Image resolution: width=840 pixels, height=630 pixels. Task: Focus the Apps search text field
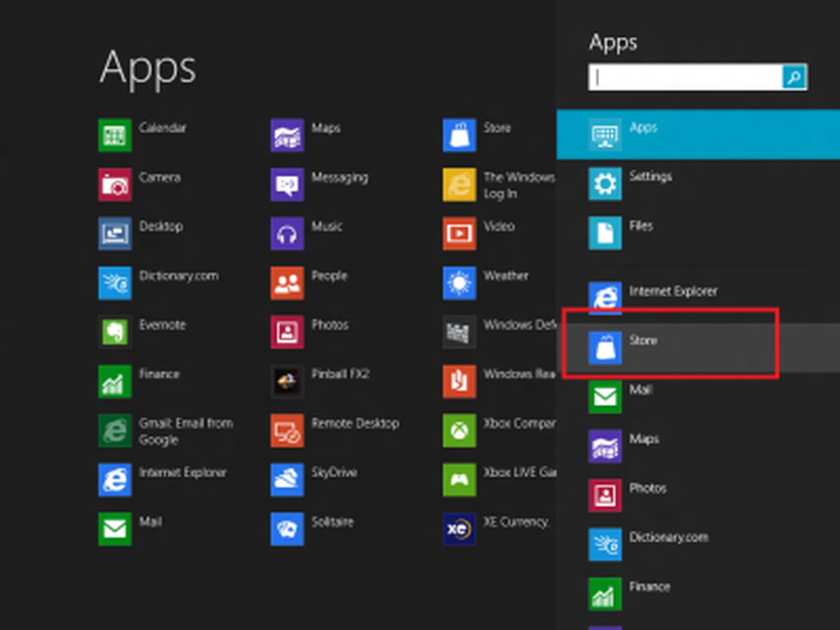pyautogui.click(x=685, y=77)
